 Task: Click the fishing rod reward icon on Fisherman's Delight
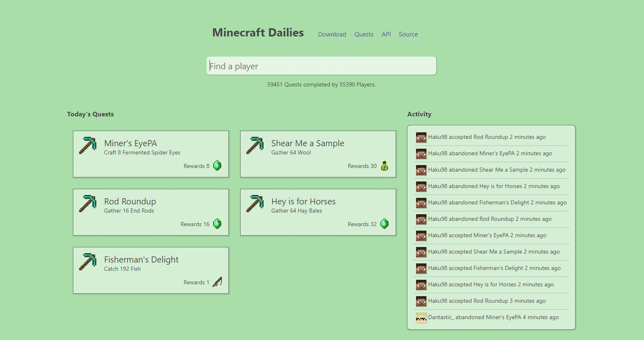(x=217, y=282)
